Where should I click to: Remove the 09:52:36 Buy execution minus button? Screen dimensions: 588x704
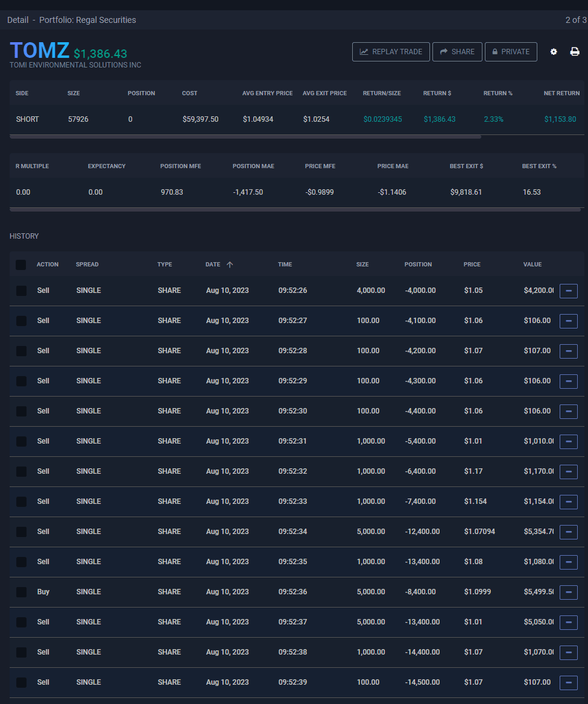click(x=568, y=592)
